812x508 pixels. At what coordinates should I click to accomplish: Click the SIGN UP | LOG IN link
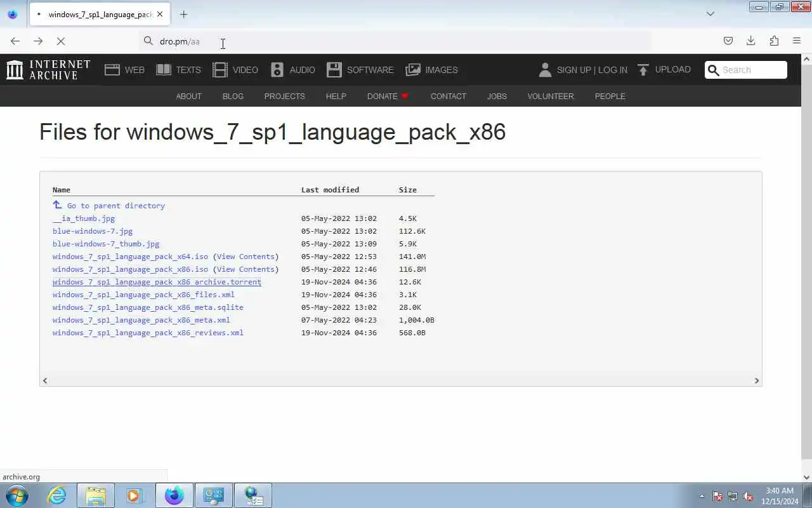[592, 70]
